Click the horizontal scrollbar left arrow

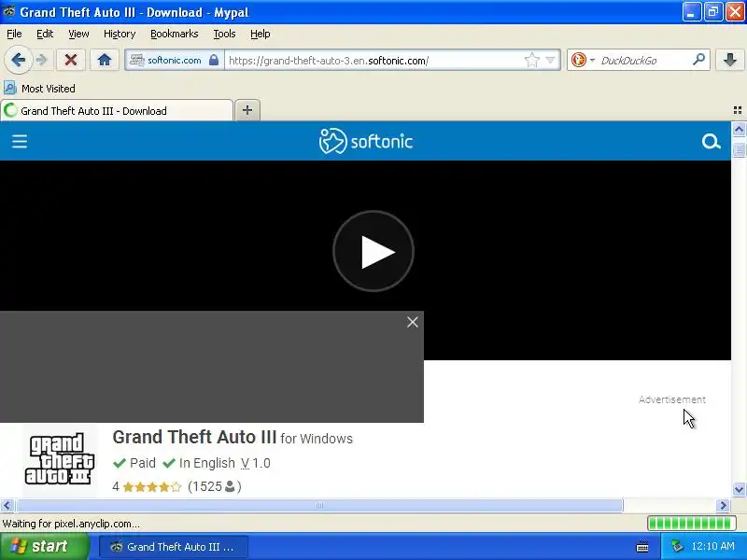click(7, 505)
